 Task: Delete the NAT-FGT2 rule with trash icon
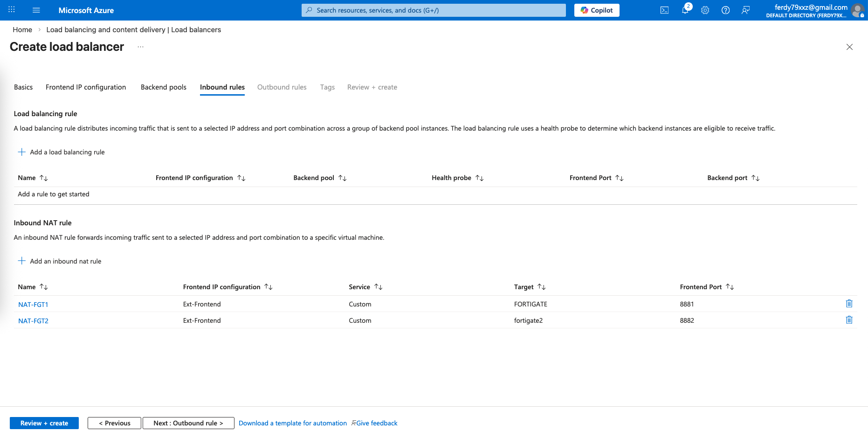(x=849, y=320)
